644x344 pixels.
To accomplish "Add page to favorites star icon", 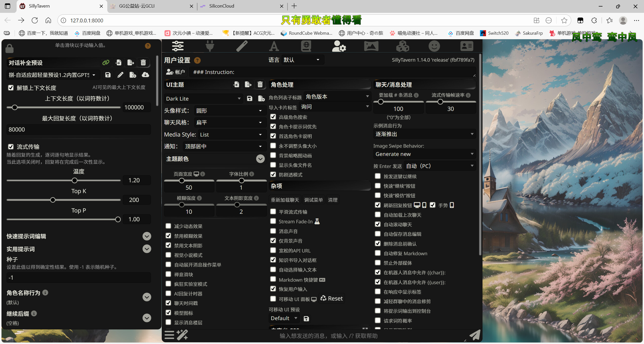I will pos(564,20).
